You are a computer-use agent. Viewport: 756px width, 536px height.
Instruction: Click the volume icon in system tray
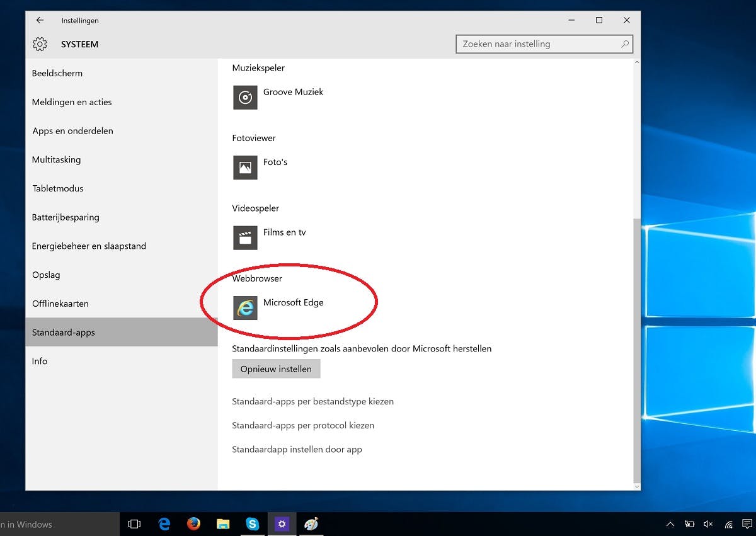coord(708,524)
